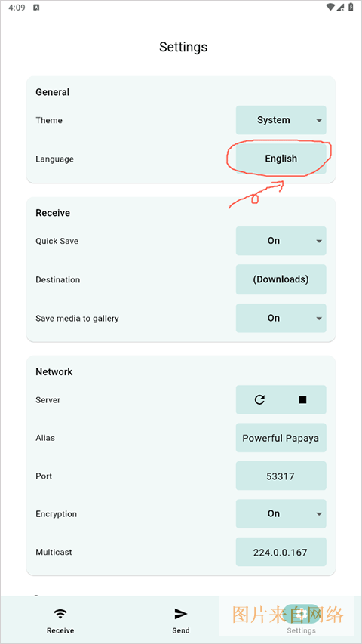Switch to the Receive tab label
This screenshot has height=644, width=362.
60,630
